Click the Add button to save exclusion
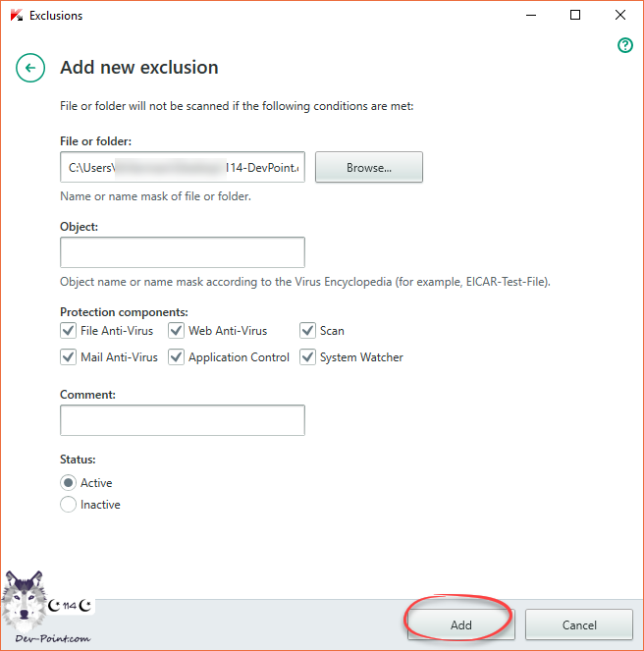The image size is (644, 651). [x=460, y=624]
